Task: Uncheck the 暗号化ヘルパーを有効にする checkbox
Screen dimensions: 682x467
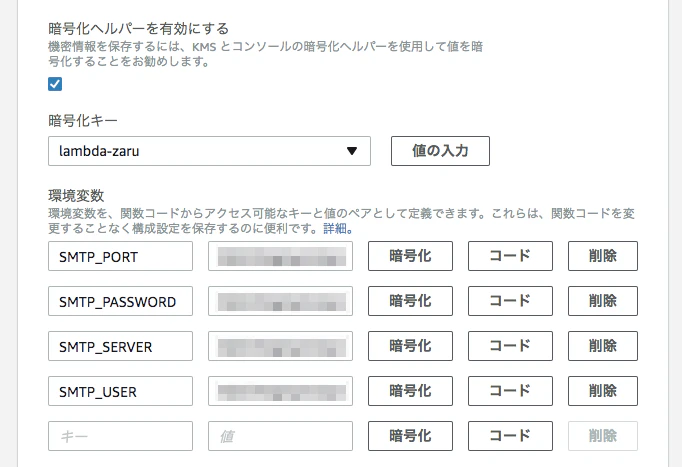Action: 55,84
